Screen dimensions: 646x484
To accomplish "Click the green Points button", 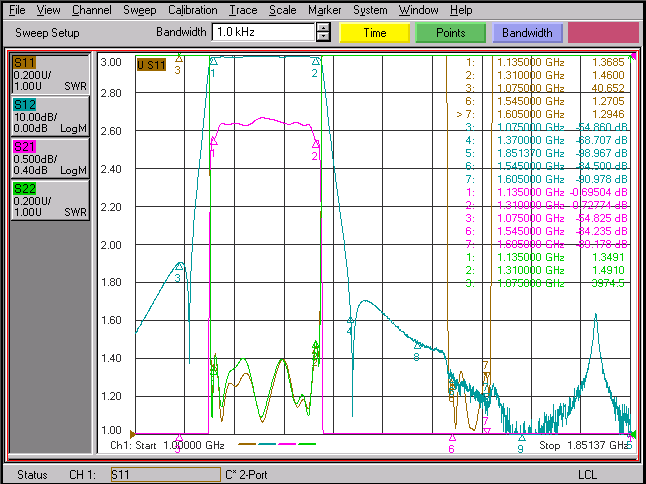I will click(x=451, y=33).
